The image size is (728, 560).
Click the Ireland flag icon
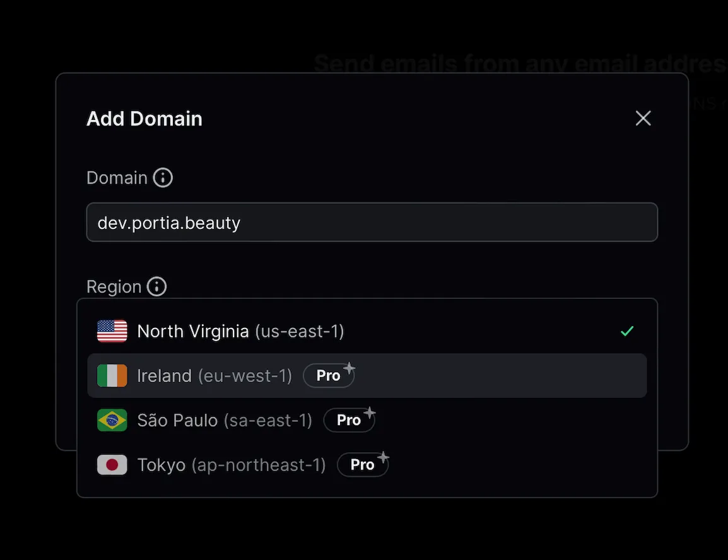[112, 375]
